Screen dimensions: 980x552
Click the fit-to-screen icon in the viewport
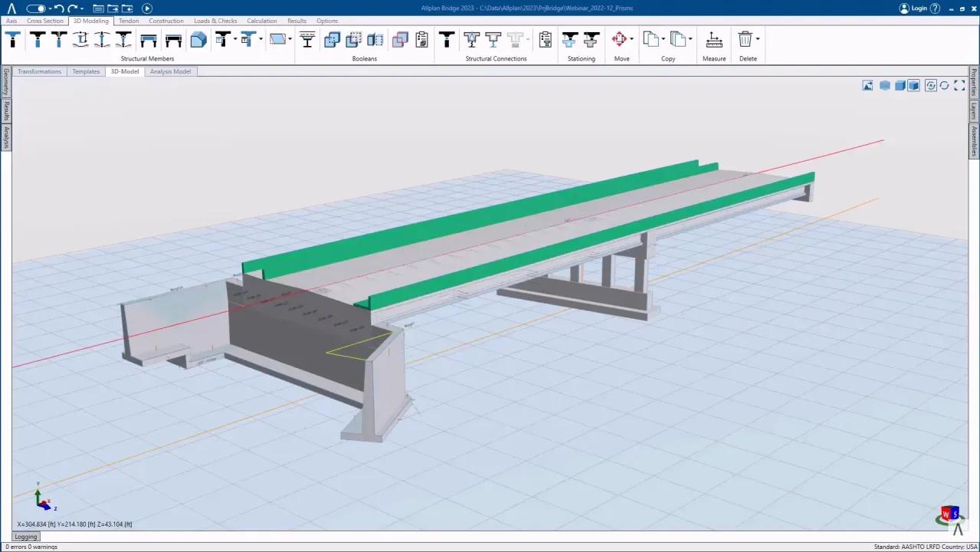coord(959,85)
